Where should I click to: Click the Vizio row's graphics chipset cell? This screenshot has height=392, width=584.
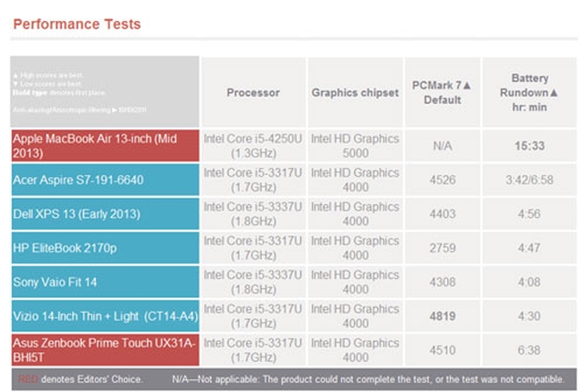[x=355, y=316]
